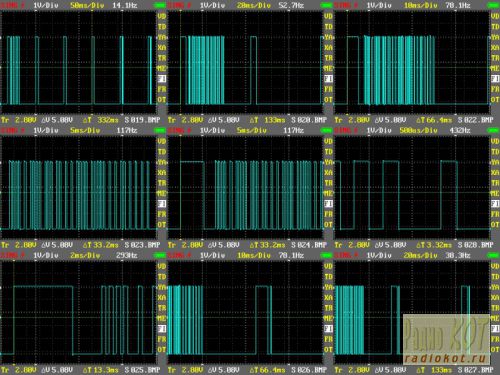Click the 14.1Hz frequency readout
The image size is (500, 375).
click(125, 5)
